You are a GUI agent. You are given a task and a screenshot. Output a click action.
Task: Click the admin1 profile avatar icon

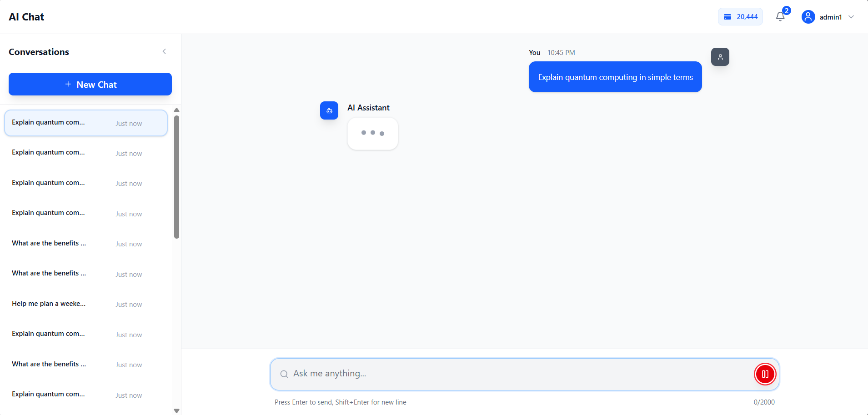(808, 17)
